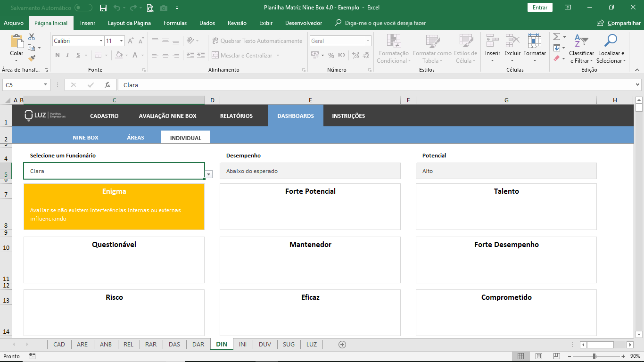644x362 pixels.
Task: Toggle Quebrar Texto Automaticamente
Action: click(x=257, y=41)
